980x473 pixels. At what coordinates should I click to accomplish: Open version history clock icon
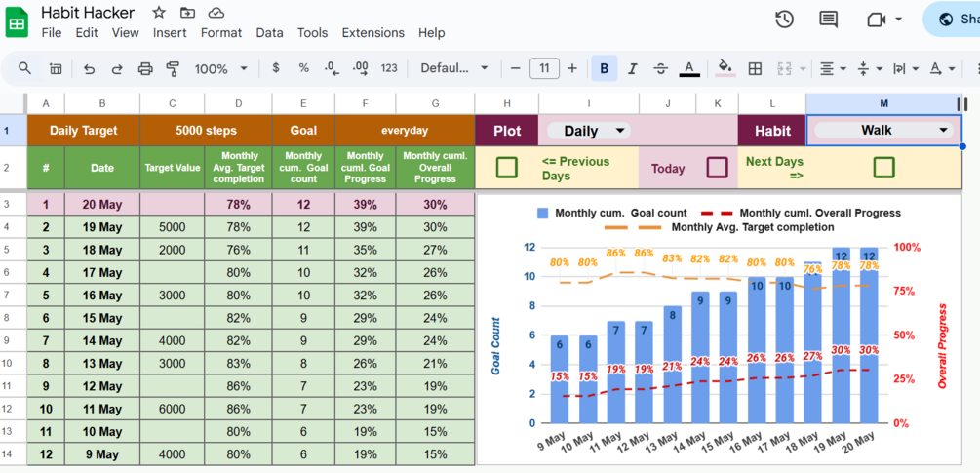[x=784, y=20]
